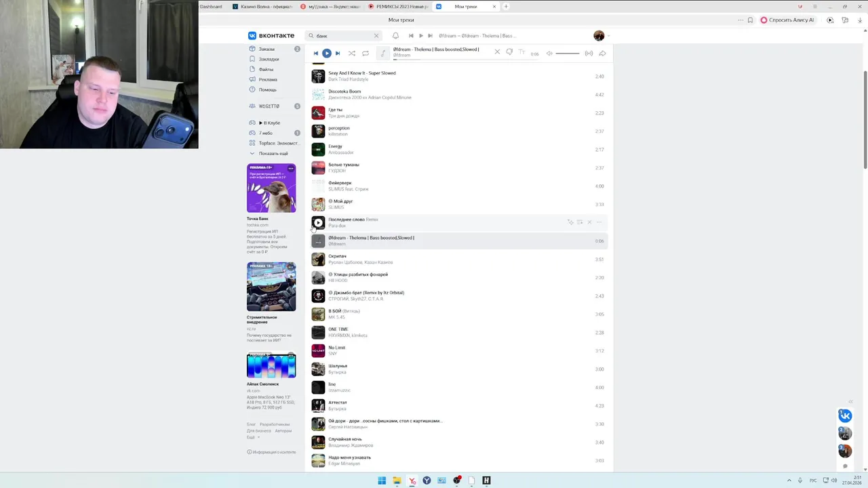Switch to 'РЕМИКСЫ 2023' browser tab
This screenshot has width=868, height=488.
click(x=397, y=7)
